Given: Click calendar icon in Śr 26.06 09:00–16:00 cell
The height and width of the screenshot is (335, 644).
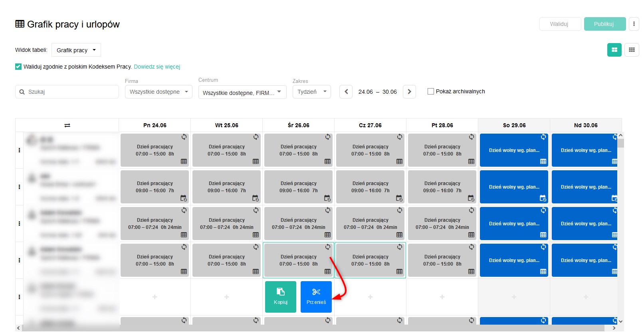Looking at the screenshot, I should (327, 198).
